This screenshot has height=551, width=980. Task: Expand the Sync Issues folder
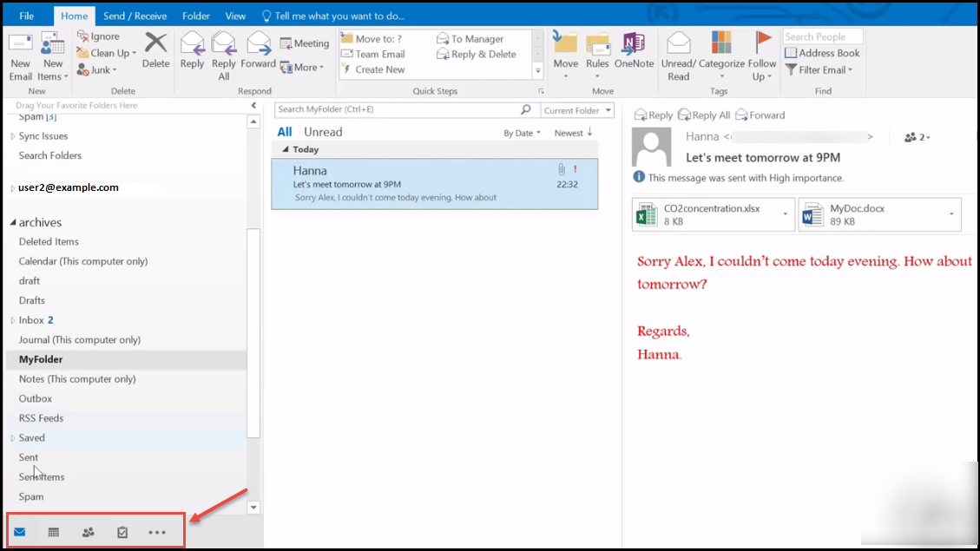coord(12,136)
